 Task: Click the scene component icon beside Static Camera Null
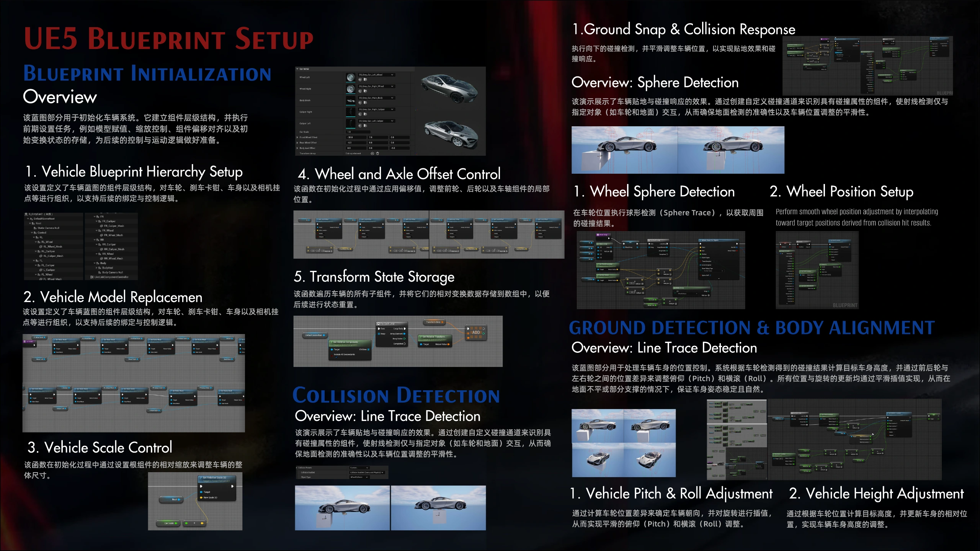[x=35, y=228]
